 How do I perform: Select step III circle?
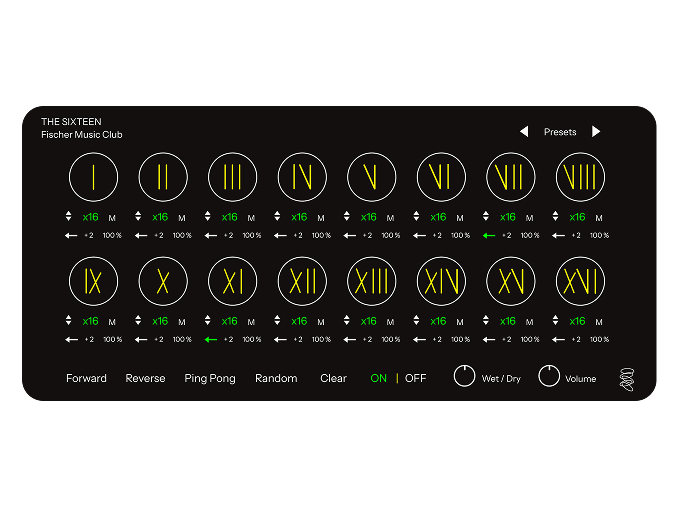232,177
